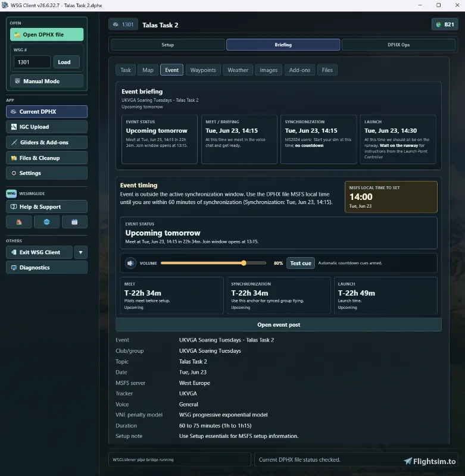The image size is (465, 476).
Task: Click 'Automatic countdown cues armed.' text
Action: [x=350, y=263]
